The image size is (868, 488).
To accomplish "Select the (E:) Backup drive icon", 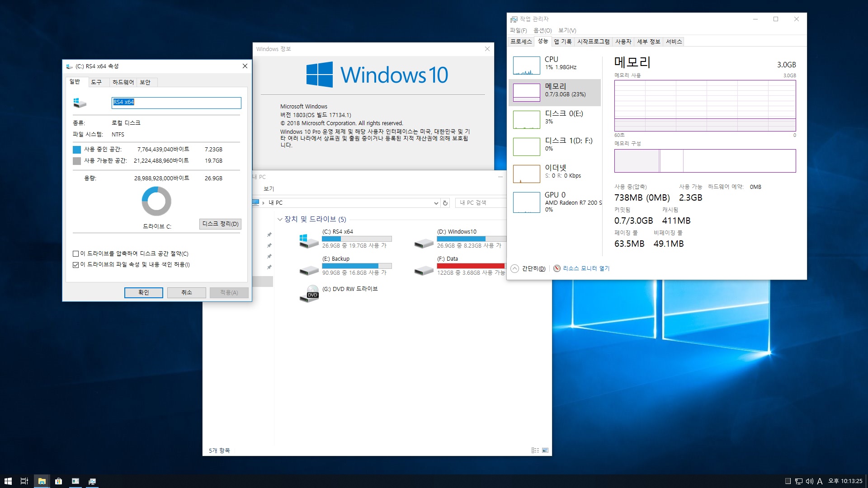I will [309, 270].
